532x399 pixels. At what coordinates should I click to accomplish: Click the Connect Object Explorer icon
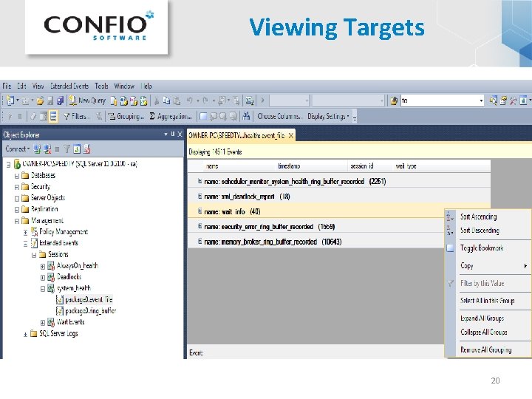pyautogui.click(x=37, y=149)
